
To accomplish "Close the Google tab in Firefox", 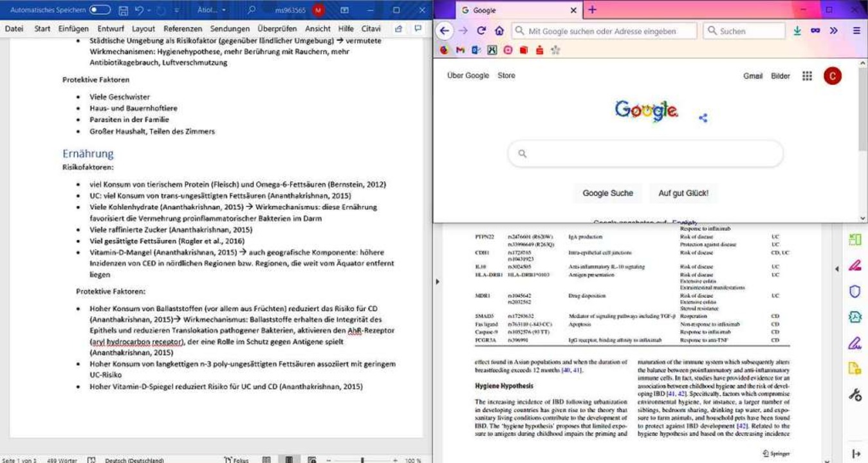I will 574,10.
